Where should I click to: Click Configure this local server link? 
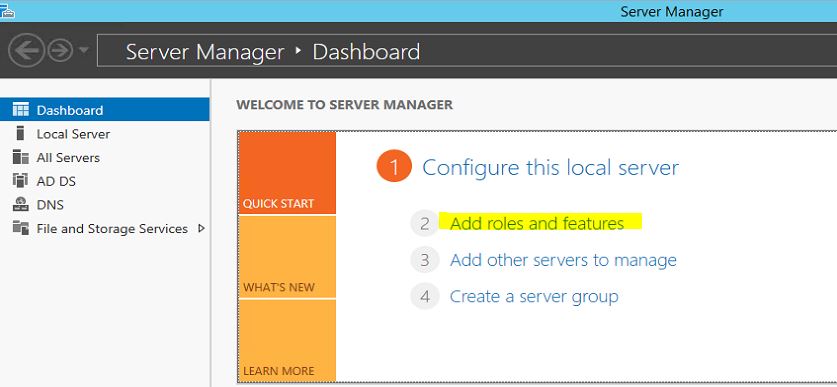[550, 167]
